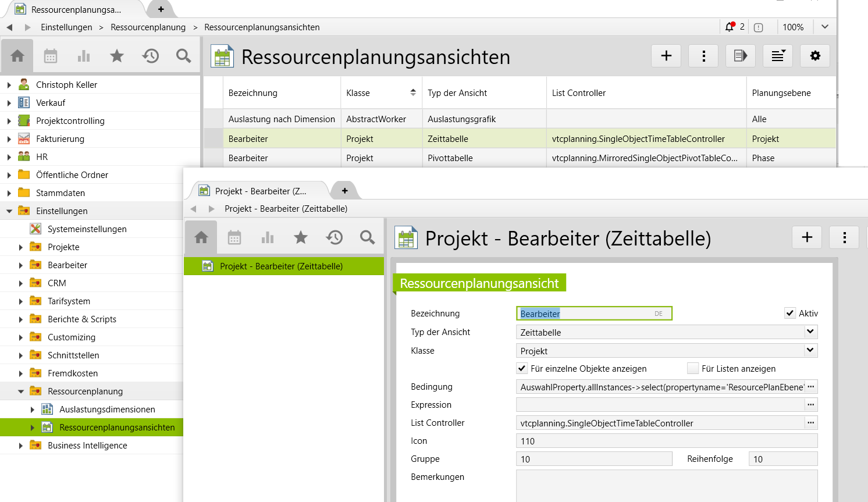Click the ellipsis button beside Bedingung
This screenshot has width=868, height=502.
(811, 386)
